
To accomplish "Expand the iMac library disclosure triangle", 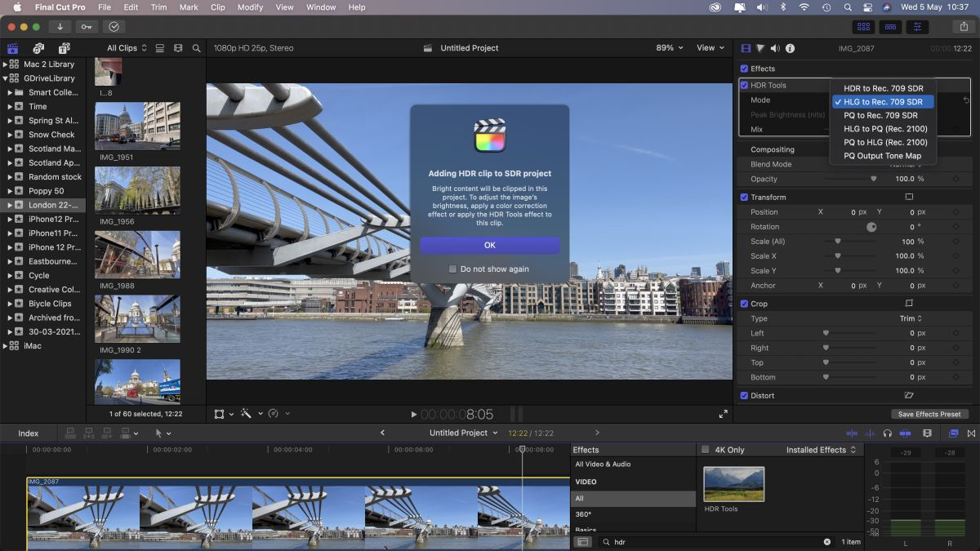I will [6, 346].
